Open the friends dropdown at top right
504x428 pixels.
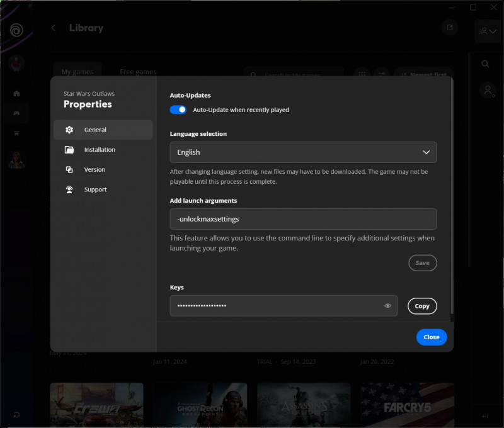coord(488,31)
